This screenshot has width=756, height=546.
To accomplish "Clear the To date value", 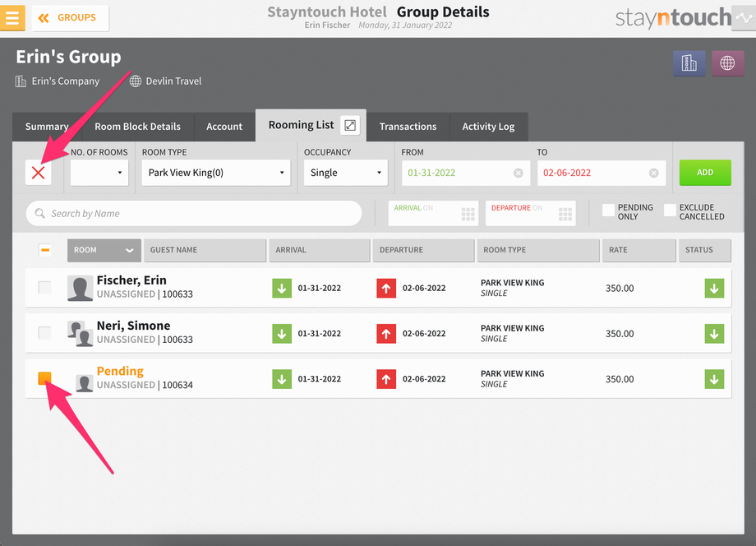I will [654, 173].
